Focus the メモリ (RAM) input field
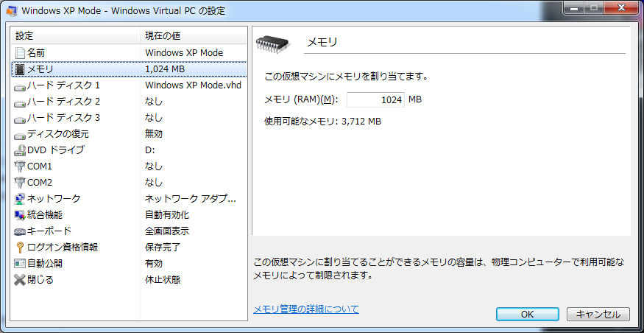Viewport: 644px width, 333px height. 375,99
